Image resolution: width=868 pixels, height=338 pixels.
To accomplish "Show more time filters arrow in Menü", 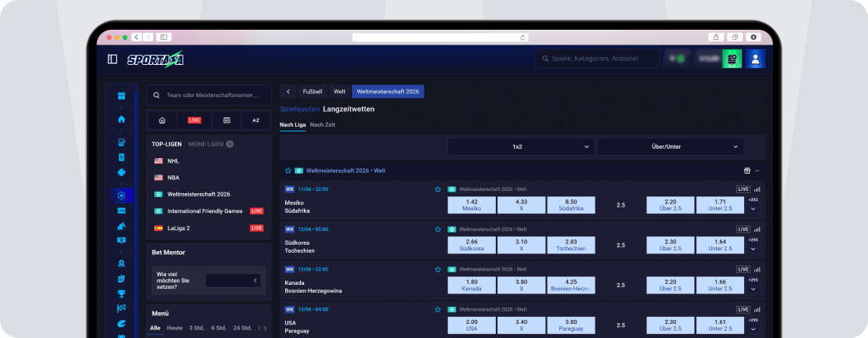I will tap(265, 328).
